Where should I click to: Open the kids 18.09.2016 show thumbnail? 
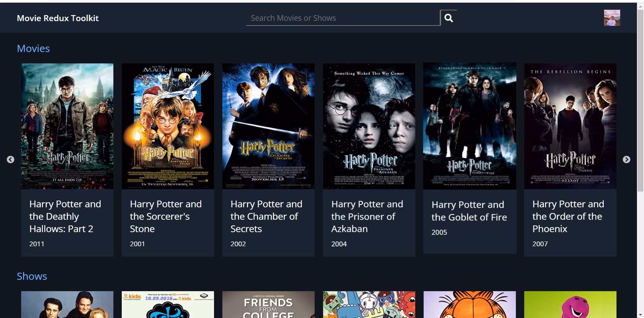point(168,305)
